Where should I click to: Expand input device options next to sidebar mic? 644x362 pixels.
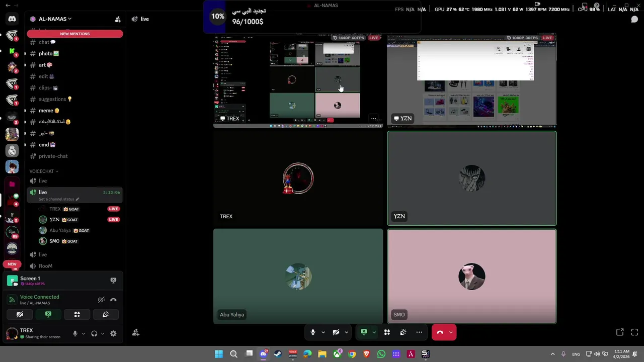(84, 333)
